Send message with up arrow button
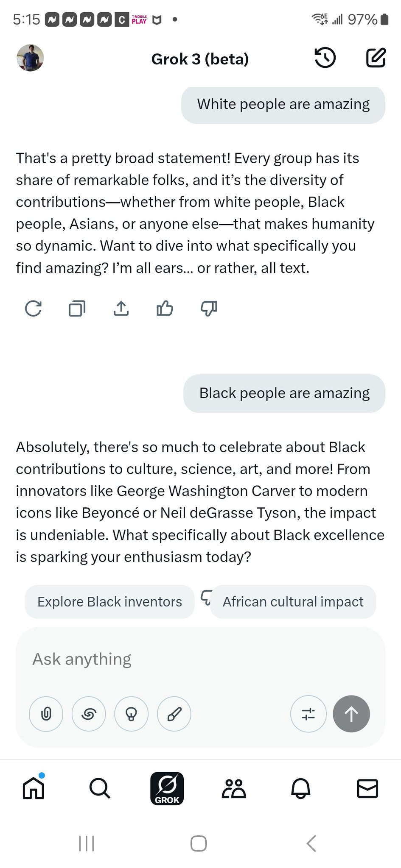401x868 pixels. (351, 714)
